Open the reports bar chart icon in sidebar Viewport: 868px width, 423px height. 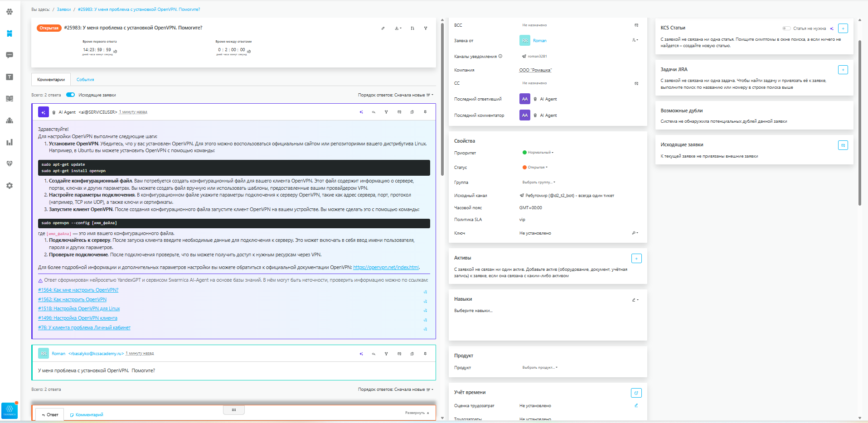click(x=10, y=142)
